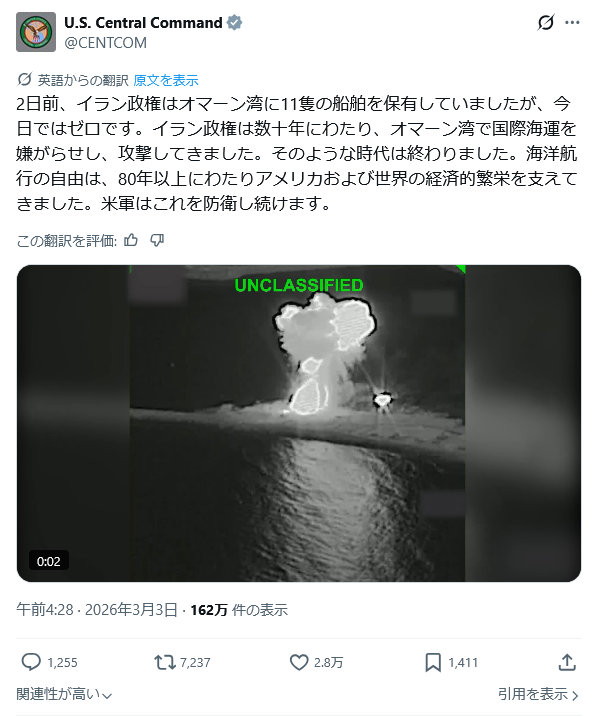View the 162万 件の表示 view count

(239, 610)
